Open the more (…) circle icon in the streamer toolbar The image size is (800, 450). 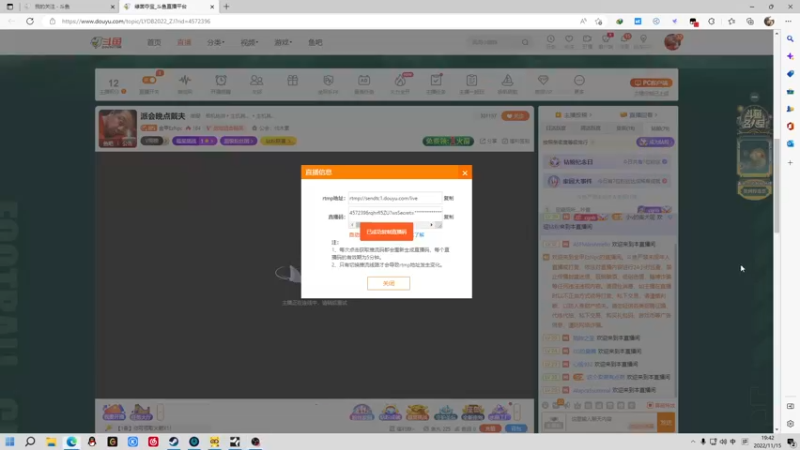[579, 80]
